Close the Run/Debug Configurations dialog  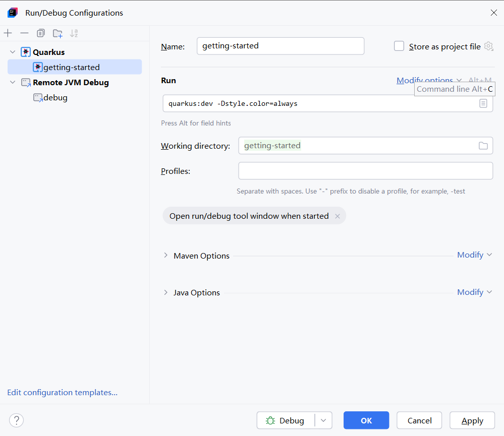click(494, 13)
